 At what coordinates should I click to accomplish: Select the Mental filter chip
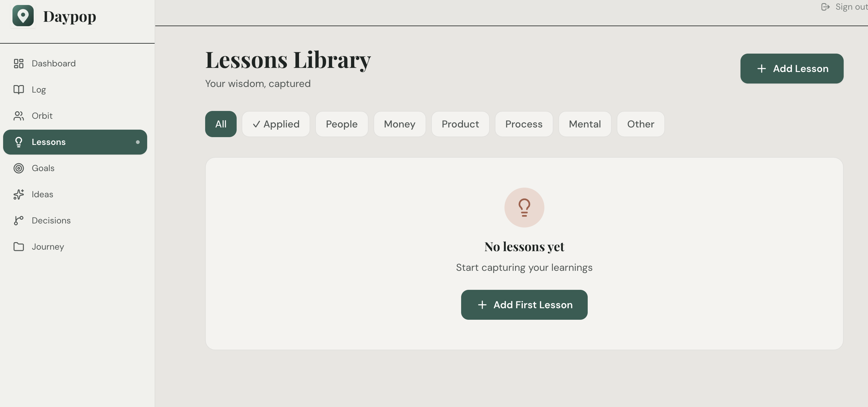click(585, 124)
